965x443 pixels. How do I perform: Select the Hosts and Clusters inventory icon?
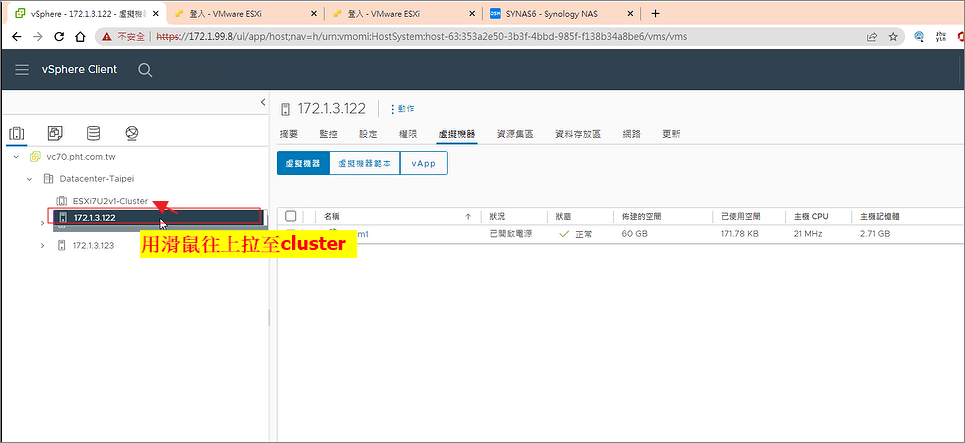coord(17,133)
